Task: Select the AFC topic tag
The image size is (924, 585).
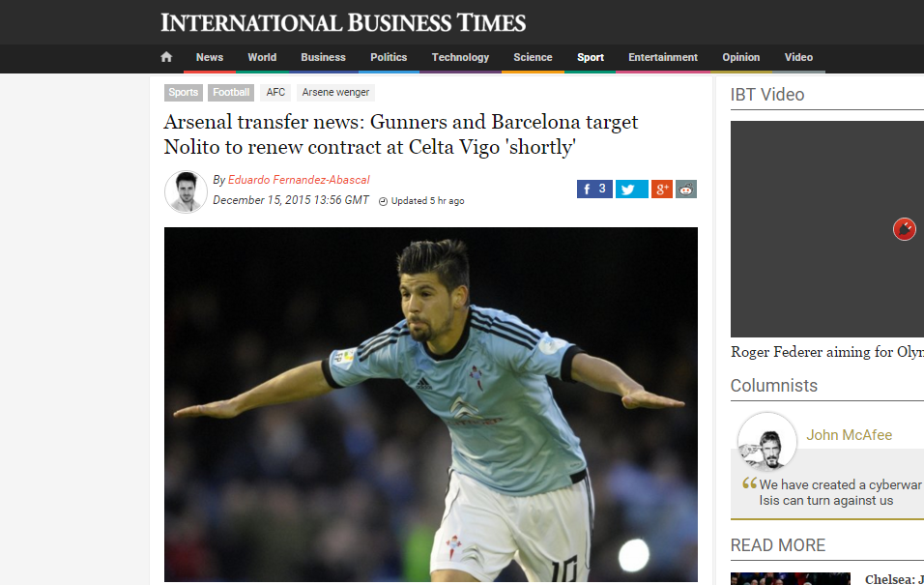Action: point(275,93)
